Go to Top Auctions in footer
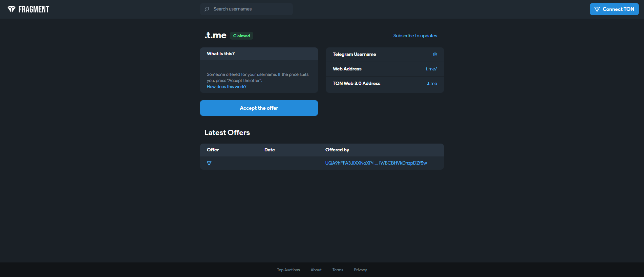The width and height of the screenshot is (644, 277). 288,270
